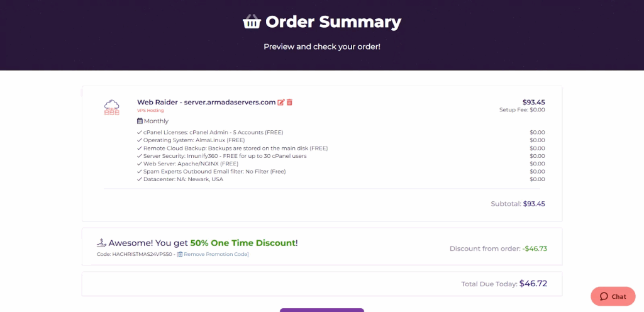Click the shopping basket icon in header

pos(252,22)
